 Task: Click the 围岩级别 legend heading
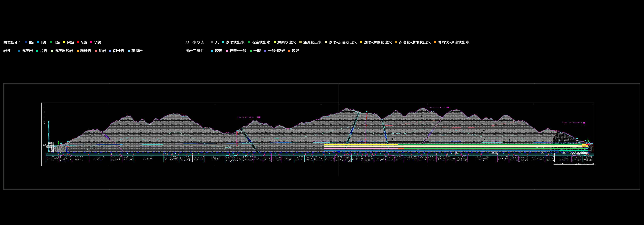(x=12, y=43)
